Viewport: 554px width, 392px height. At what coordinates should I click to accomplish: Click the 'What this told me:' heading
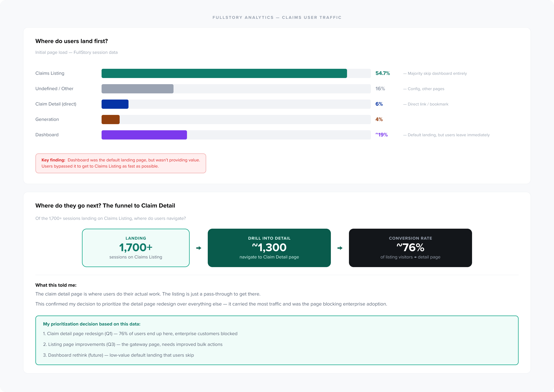pyautogui.click(x=56, y=285)
